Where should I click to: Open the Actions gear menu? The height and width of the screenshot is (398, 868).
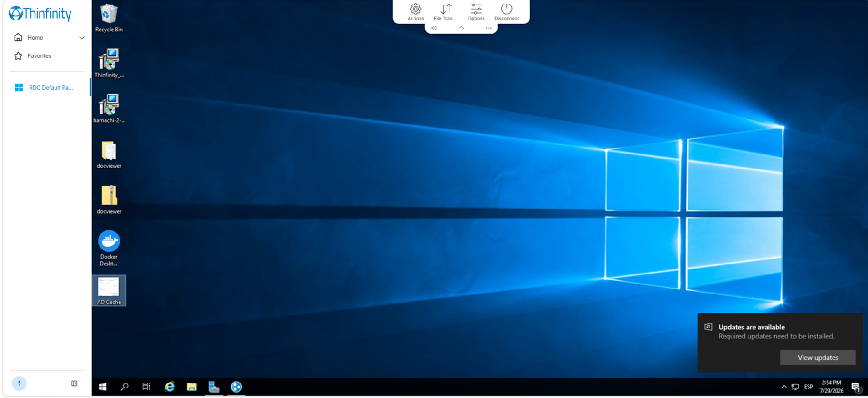(415, 12)
